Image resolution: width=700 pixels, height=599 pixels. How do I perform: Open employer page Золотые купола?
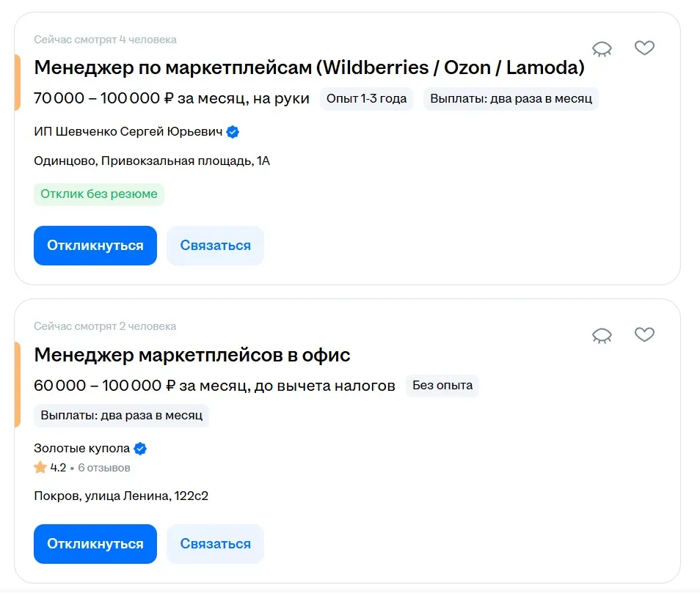81,448
